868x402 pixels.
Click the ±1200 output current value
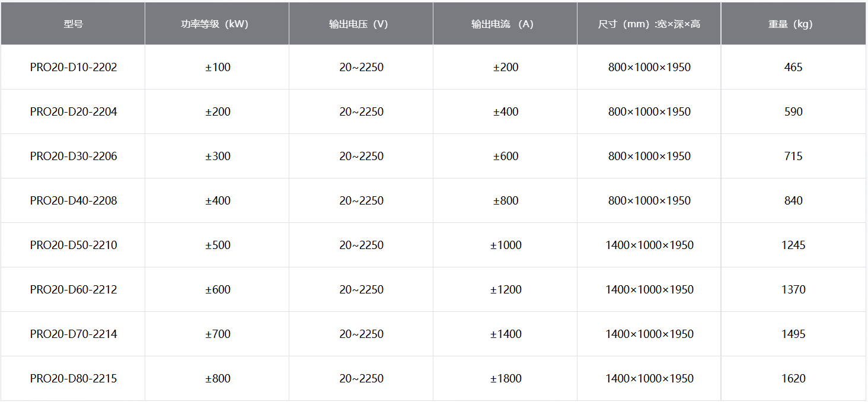(506, 289)
